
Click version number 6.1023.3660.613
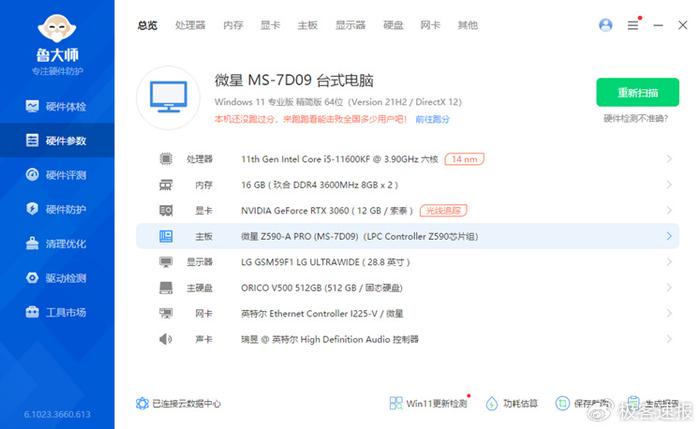point(57,414)
